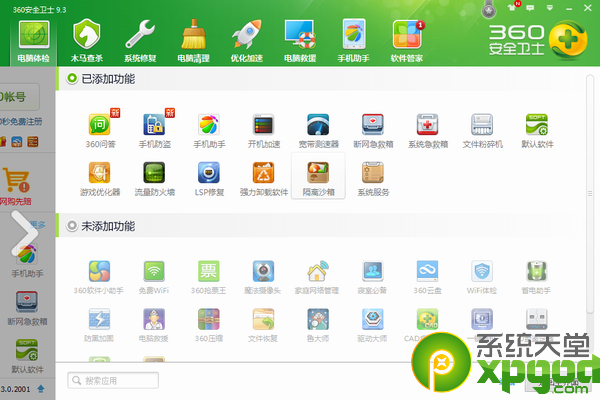Add the 360压缩 function
This screenshot has height=400, width=600.
(x=209, y=325)
